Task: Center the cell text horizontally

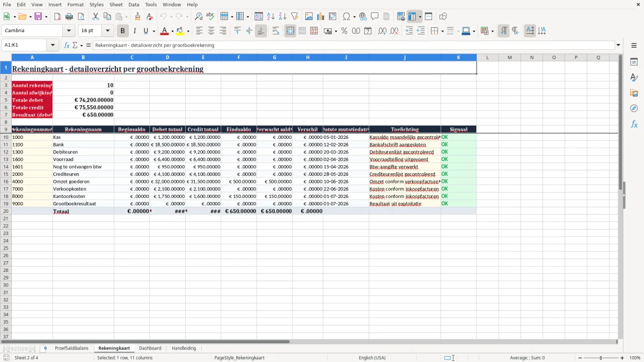Action: pyautogui.click(x=211, y=31)
